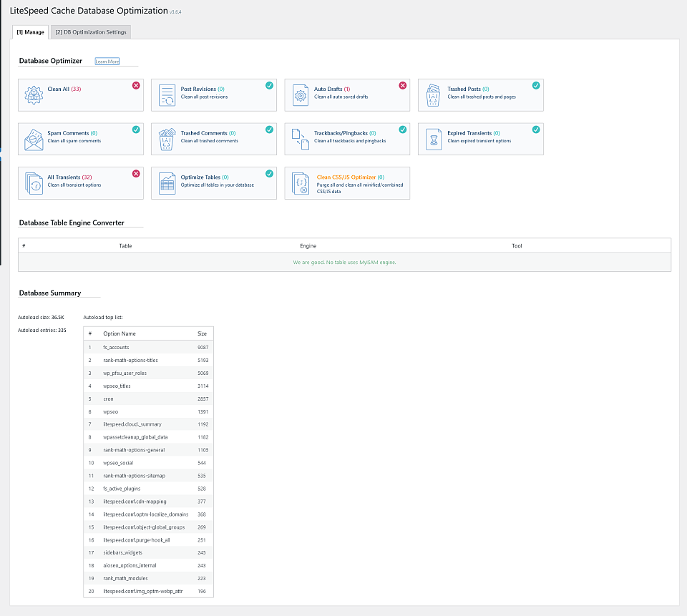Clean Trashed Comments (0)
Viewport: 687px width, 616px height.
(x=214, y=139)
